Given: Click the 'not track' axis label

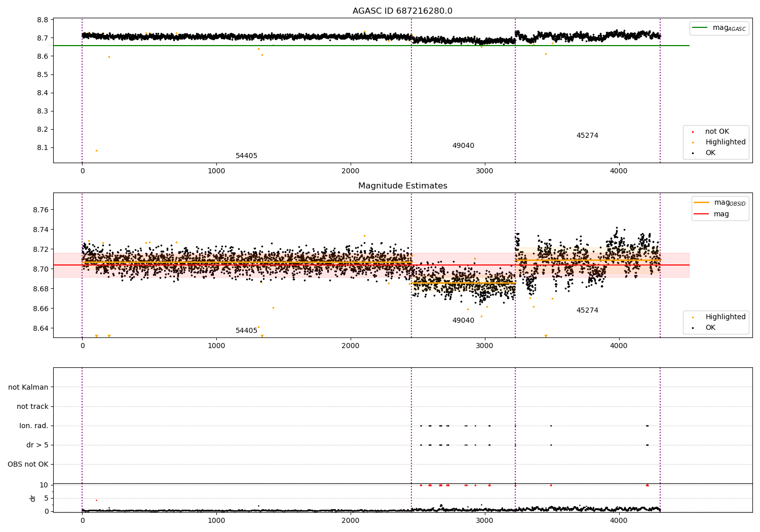Looking at the screenshot, I should click(x=32, y=406).
